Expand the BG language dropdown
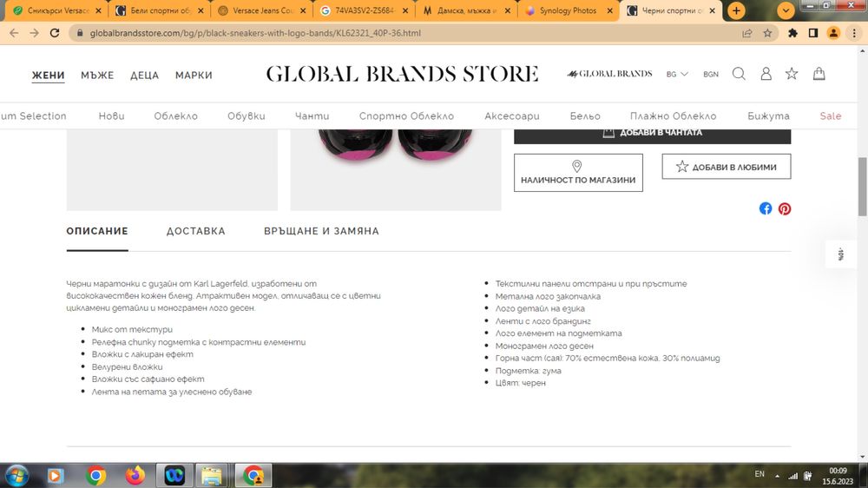This screenshot has width=868, height=488. pos(677,74)
